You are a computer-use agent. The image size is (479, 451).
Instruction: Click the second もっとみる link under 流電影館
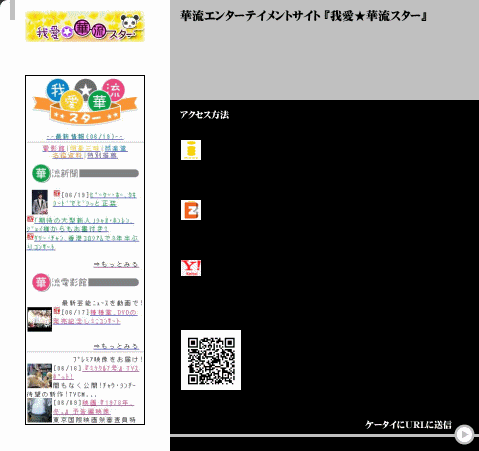(x=116, y=347)
